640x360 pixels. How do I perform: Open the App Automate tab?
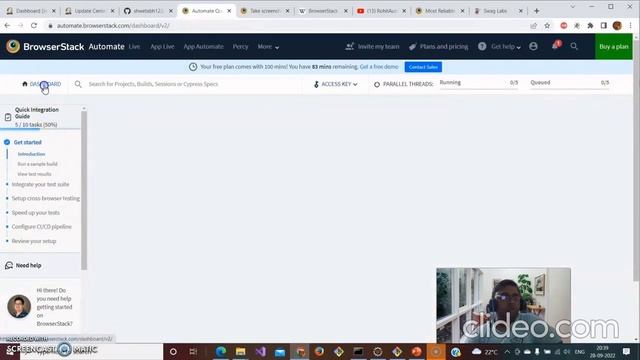[x=203, y=47]
